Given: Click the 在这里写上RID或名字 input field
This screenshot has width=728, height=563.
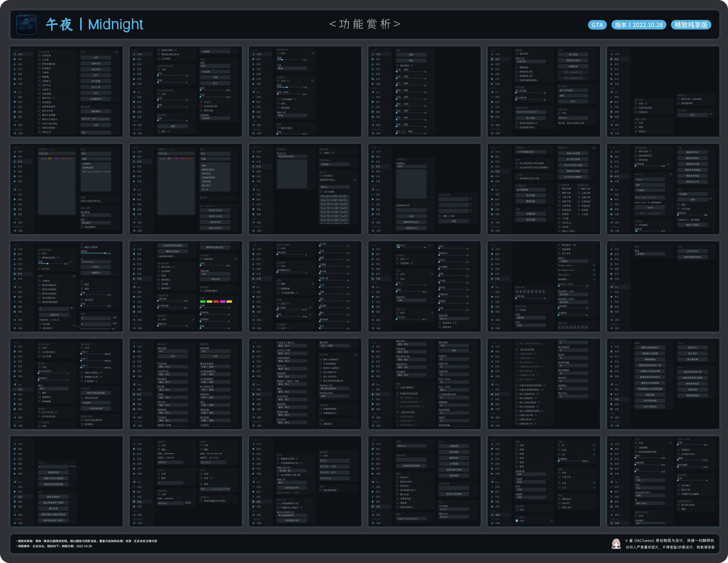Looking at the screenshot, I should 531,112.
